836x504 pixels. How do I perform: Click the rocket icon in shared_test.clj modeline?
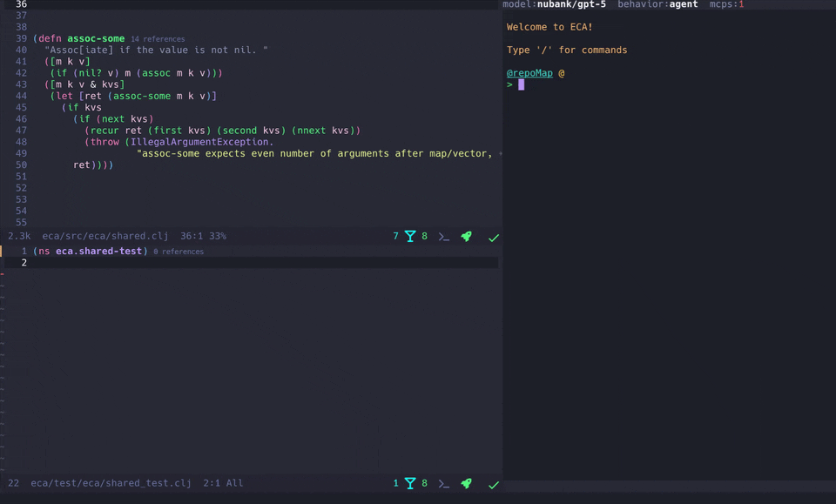click(466, 483)
